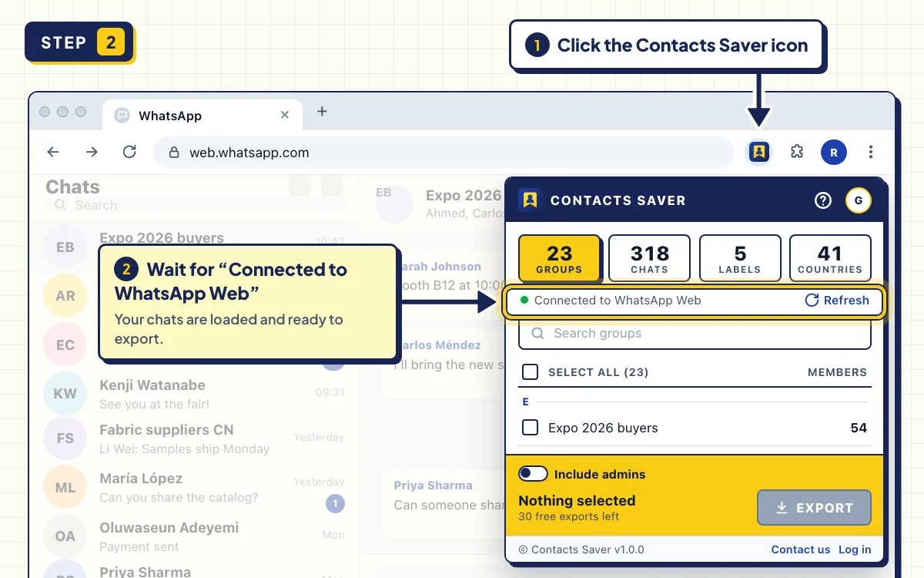Image resolution: width=924 pixels, height=578 pixels.
Task: Click the EB avatar in chat list
Action: tap(65, 247)
